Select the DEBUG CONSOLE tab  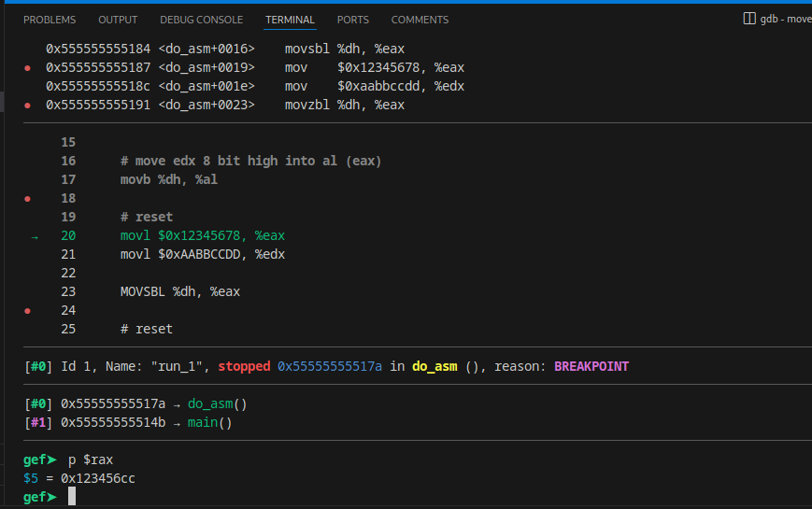coord(201,20)
